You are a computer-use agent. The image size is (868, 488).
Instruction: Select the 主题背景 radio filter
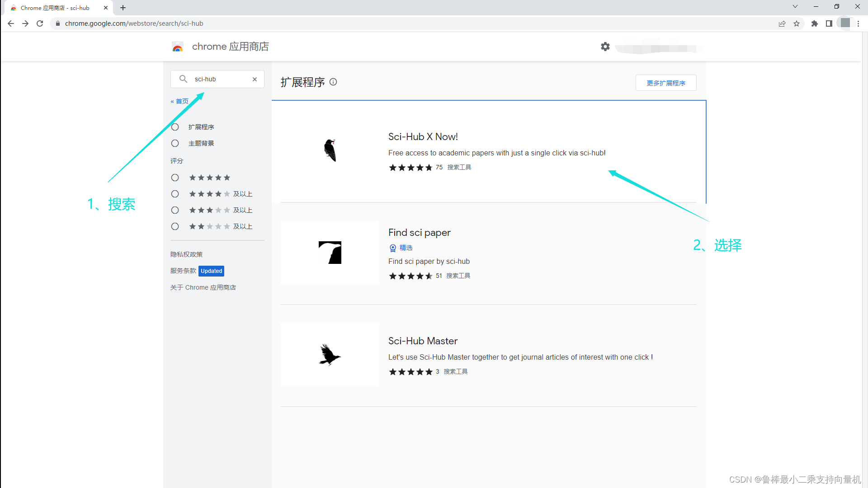175,143
